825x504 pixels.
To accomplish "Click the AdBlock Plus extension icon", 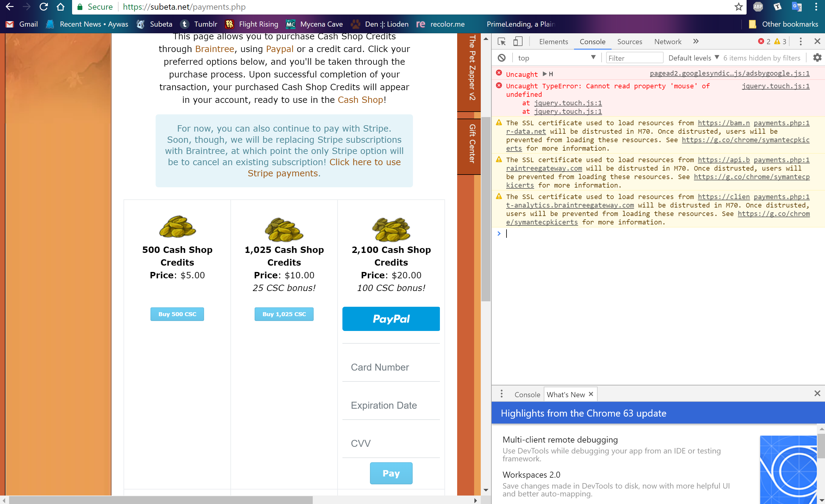I will tap(758, 7).
